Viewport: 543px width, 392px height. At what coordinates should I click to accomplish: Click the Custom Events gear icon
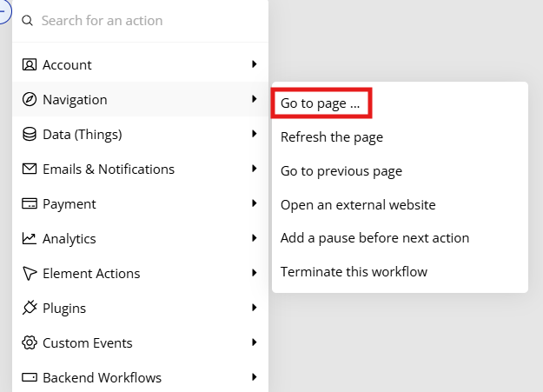(x=29, y=342)
